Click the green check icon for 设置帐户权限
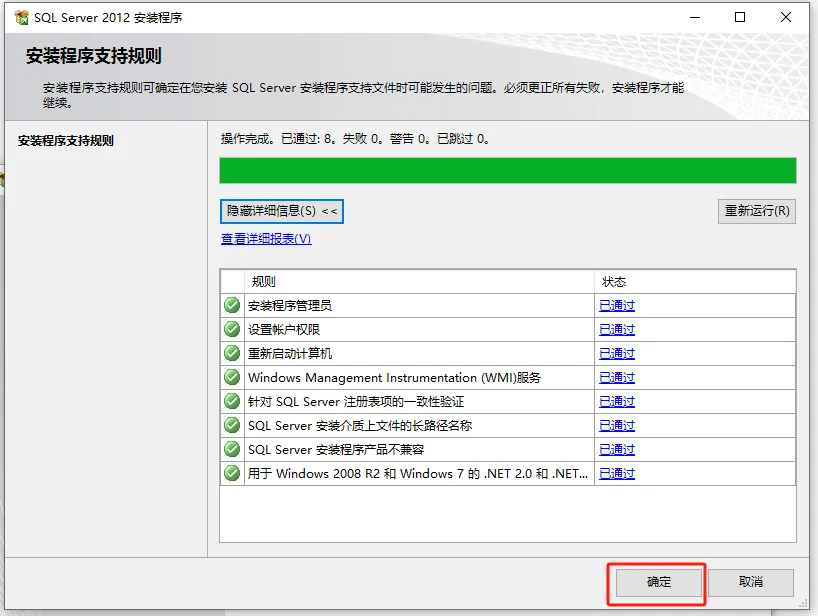Screen dimensions: 818x616 232,329
